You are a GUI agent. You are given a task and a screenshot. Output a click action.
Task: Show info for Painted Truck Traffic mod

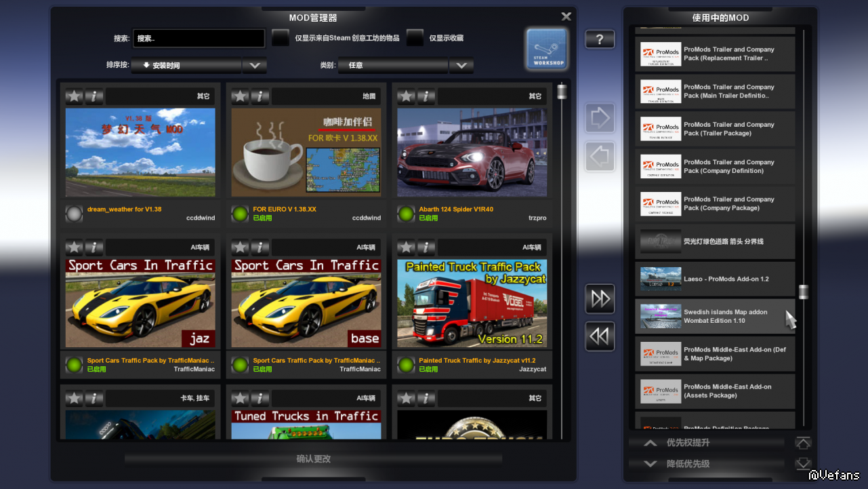tap(426, 248)
